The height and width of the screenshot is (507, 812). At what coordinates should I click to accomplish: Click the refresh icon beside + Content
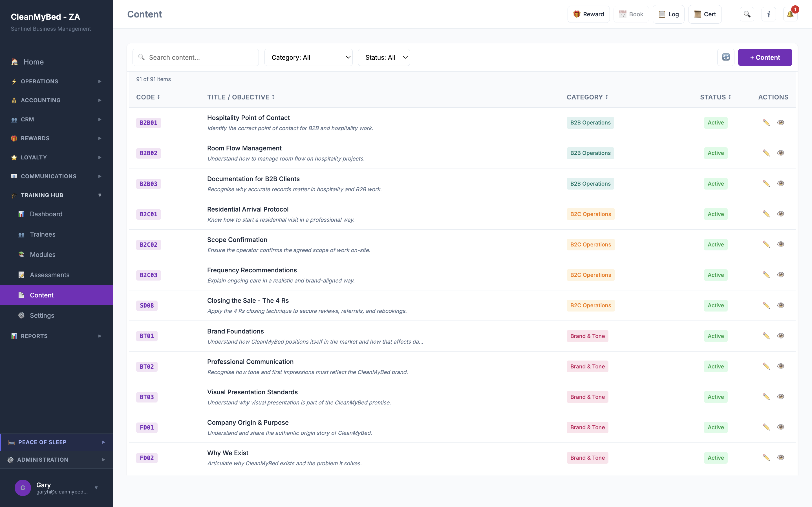pyautogui.click(x=726, y=57)
